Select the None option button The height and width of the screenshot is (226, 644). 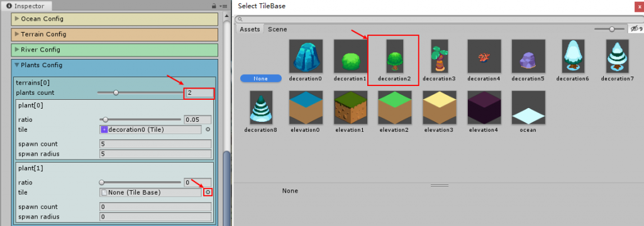pos(261,78)
